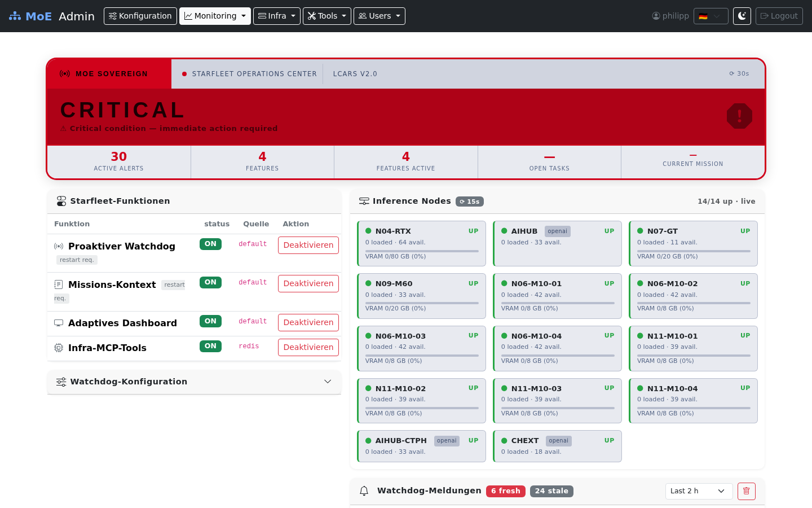Click the German flag in language selector
This screenshot has width=812, height=508.
(x=703, y=16)
